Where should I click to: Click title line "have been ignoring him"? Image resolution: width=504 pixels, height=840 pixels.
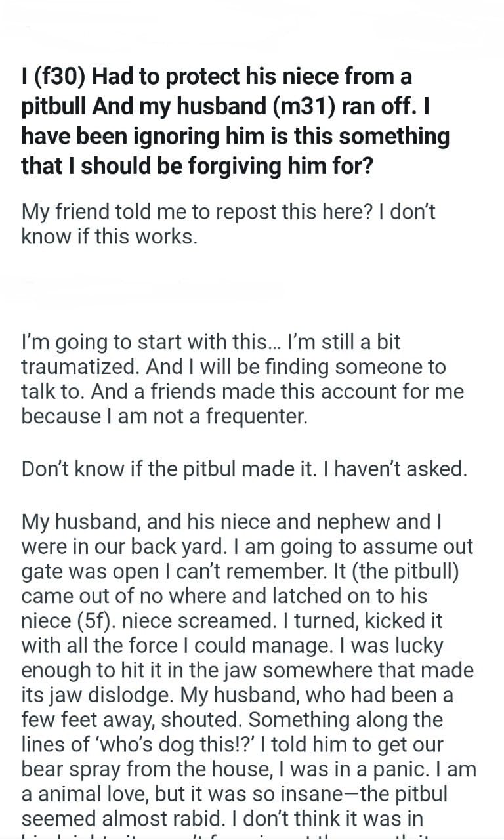coord(235,136)
